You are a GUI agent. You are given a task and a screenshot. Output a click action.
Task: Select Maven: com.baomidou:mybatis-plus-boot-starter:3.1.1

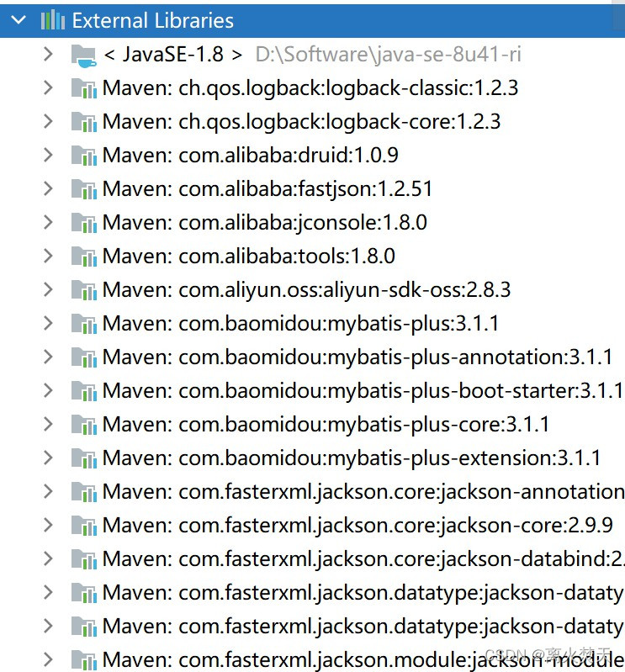363,391
